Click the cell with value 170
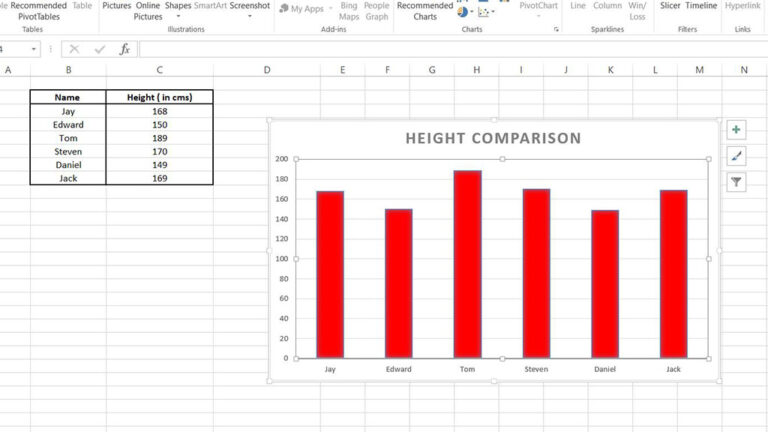This screenshot has height=432, width=768. 160,151
